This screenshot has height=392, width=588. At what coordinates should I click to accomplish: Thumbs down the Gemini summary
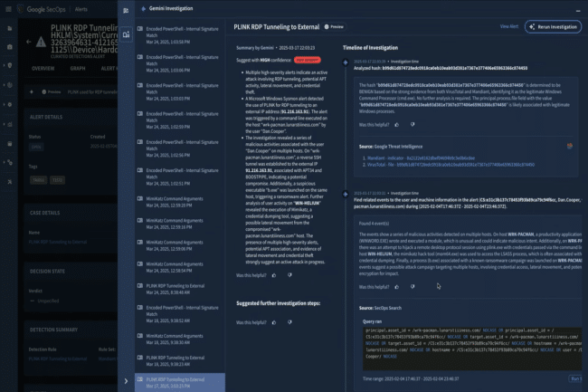[289, 275]
